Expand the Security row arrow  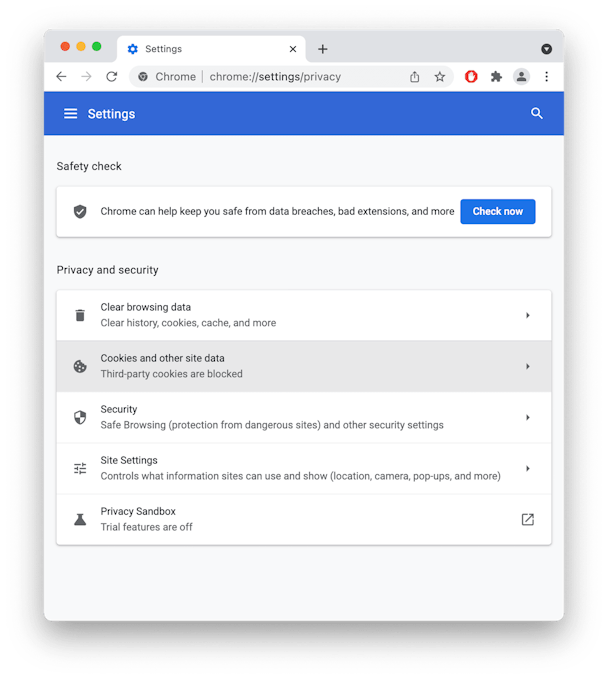pyautogui.click(x=527, y=417)
